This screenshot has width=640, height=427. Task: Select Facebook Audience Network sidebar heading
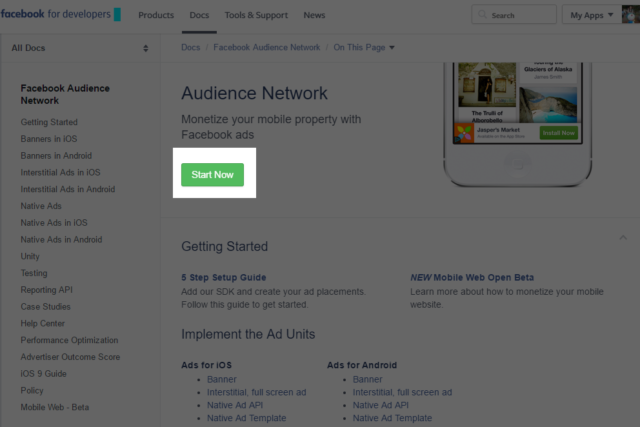[65, 94]
